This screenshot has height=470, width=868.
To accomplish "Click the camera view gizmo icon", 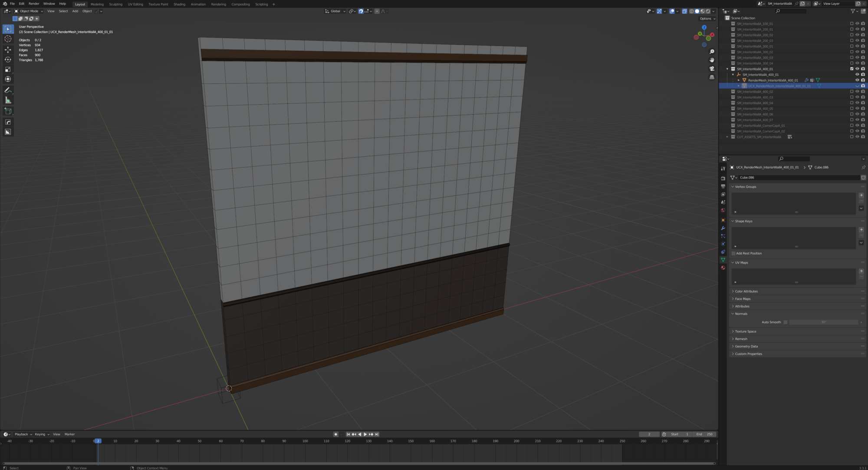I will [712, 69].
